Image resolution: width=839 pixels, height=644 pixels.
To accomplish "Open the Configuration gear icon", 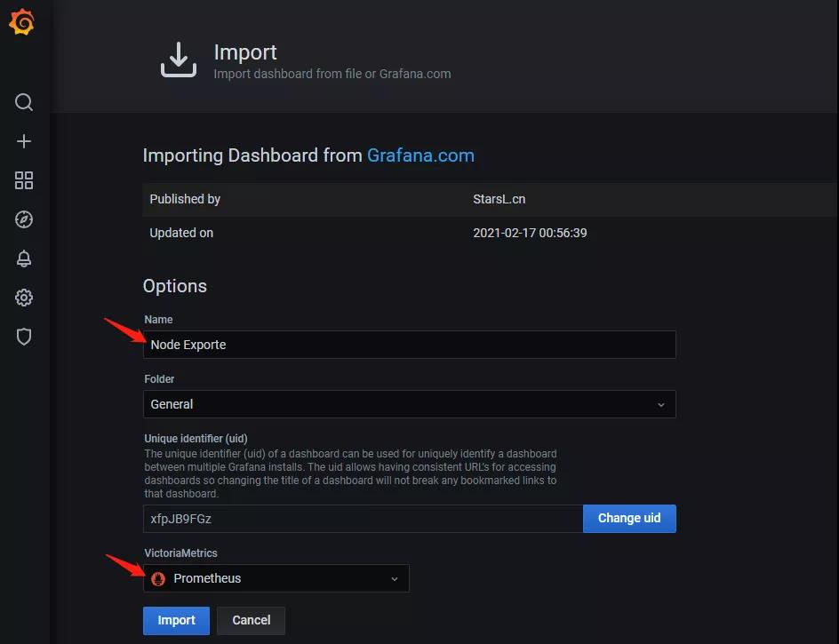I will click(x=23, y=298).
